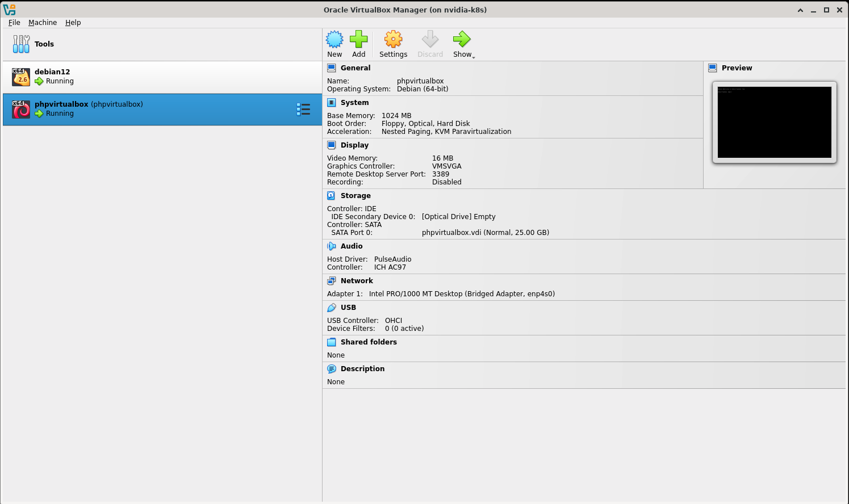This screenshot has height=504, width=849.
Task: Open General settings via heading link
Action: [356, 68]
